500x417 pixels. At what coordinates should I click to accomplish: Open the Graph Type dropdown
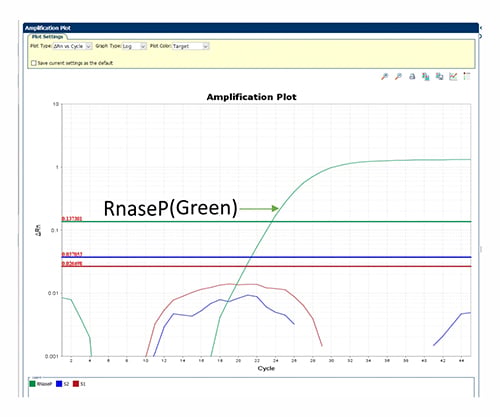click(134, 46)
